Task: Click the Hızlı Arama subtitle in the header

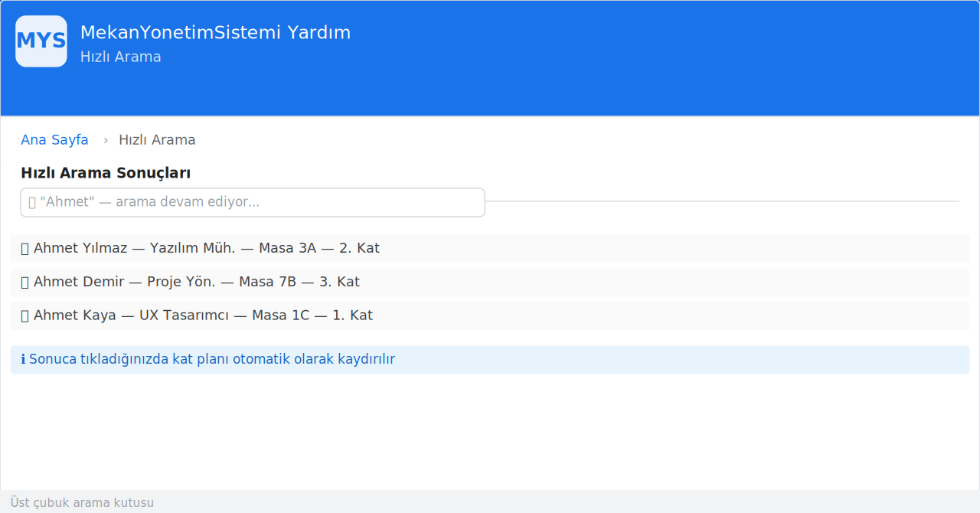Action: click(120, 57)
